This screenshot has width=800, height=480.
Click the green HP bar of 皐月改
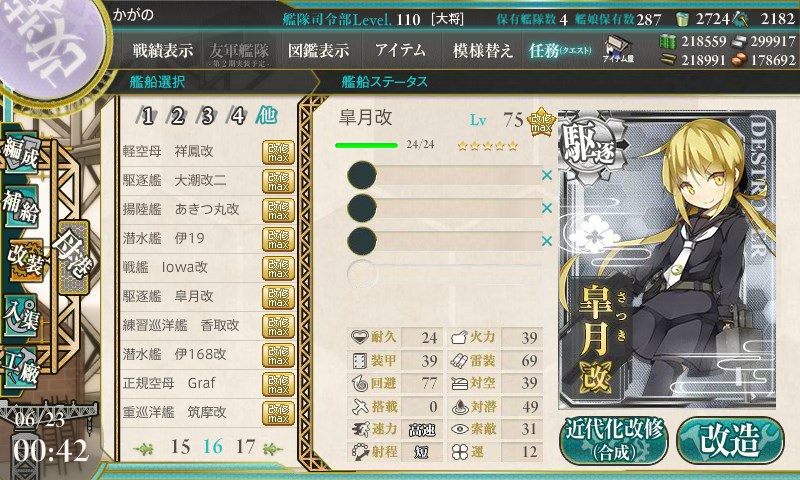tap(366, 145)
